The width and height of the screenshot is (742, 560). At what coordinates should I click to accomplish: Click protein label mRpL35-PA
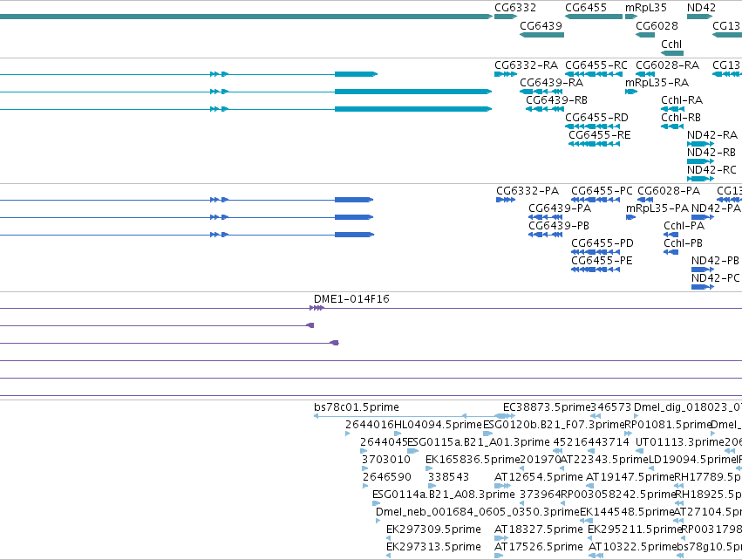(x=657, y=208)
